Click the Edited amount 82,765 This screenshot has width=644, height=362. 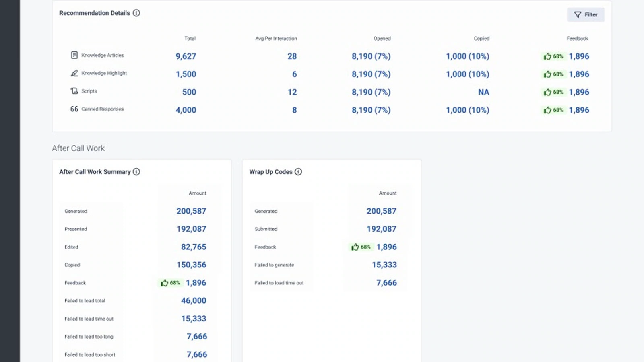tap(193, 247)
